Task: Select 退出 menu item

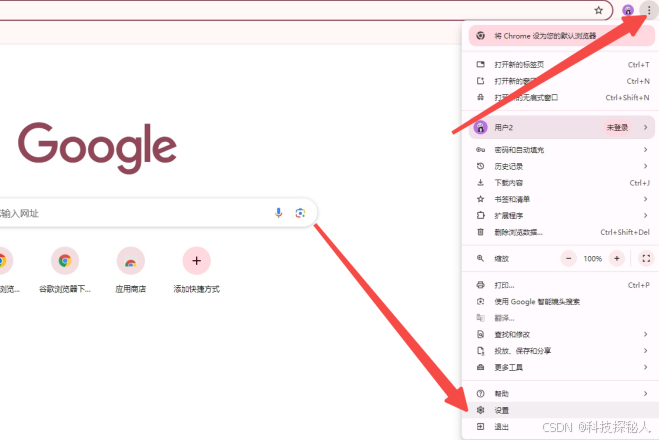Action: tap(561, 427)
